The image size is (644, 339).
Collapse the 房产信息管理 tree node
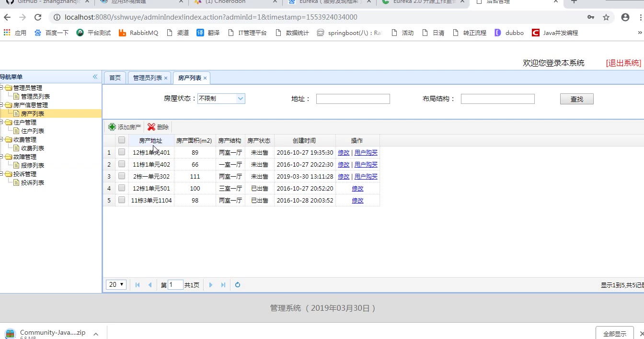[2, 105]
